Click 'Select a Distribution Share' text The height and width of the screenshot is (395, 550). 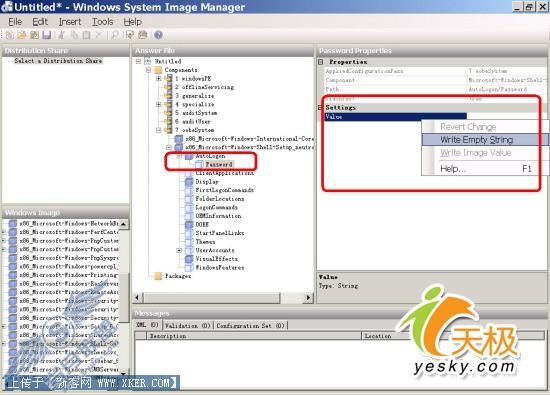[58, 61]
